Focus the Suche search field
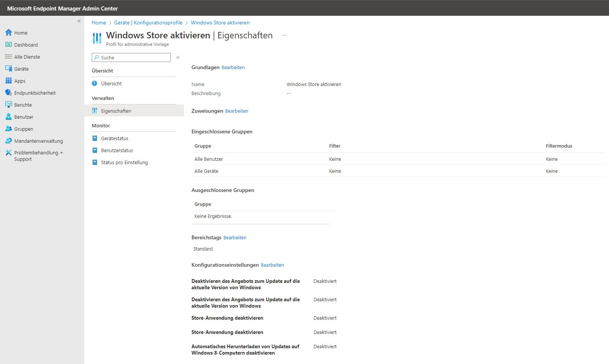Image resolution: width=609 pixels, height=364 pixels. tap(131, 57)
